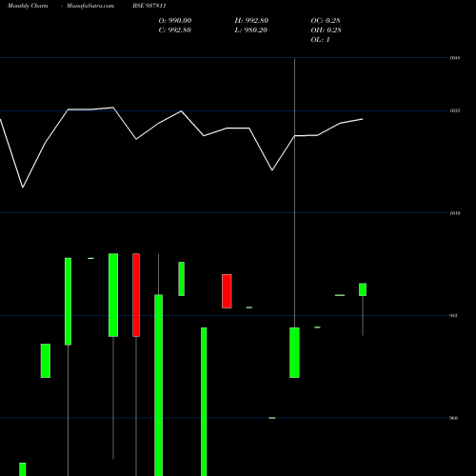Click the 960 price axis label
Image resolution: width=476 pixels, height=476 pixels.
click(x=453, y=418)
